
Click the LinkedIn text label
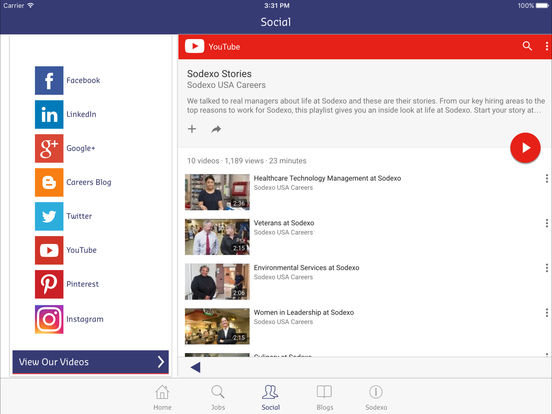click(81, 114)
